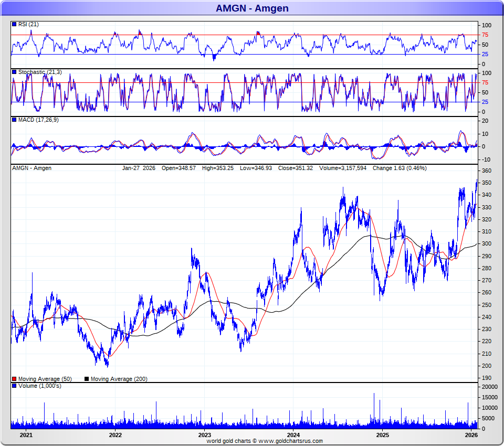Click the 2025 year label on axis

coord(383,435)
